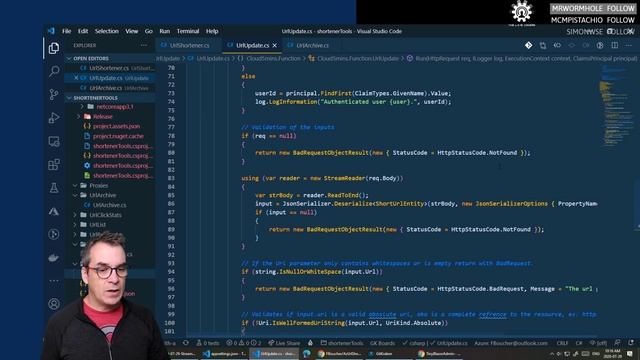Click the GitLens diamond icon in editor toolbar
This screenshot has width=640, height=360.
528,45
